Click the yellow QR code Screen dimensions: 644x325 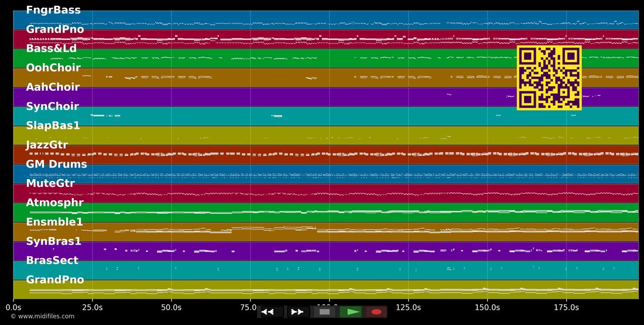[x=549, y=78]
